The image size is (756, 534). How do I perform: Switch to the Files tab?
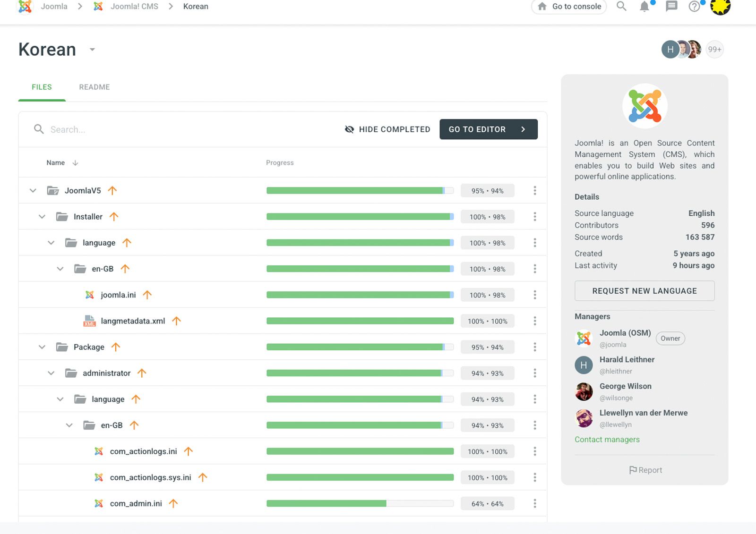(42, 87)
